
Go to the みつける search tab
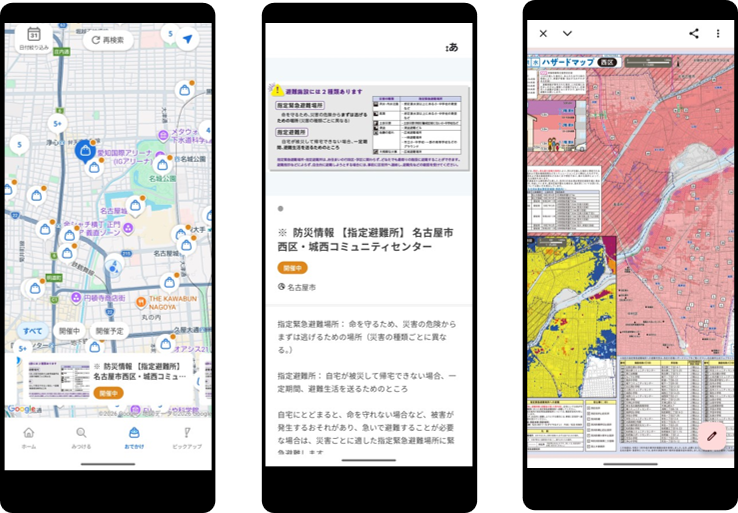tap(81, 438)
